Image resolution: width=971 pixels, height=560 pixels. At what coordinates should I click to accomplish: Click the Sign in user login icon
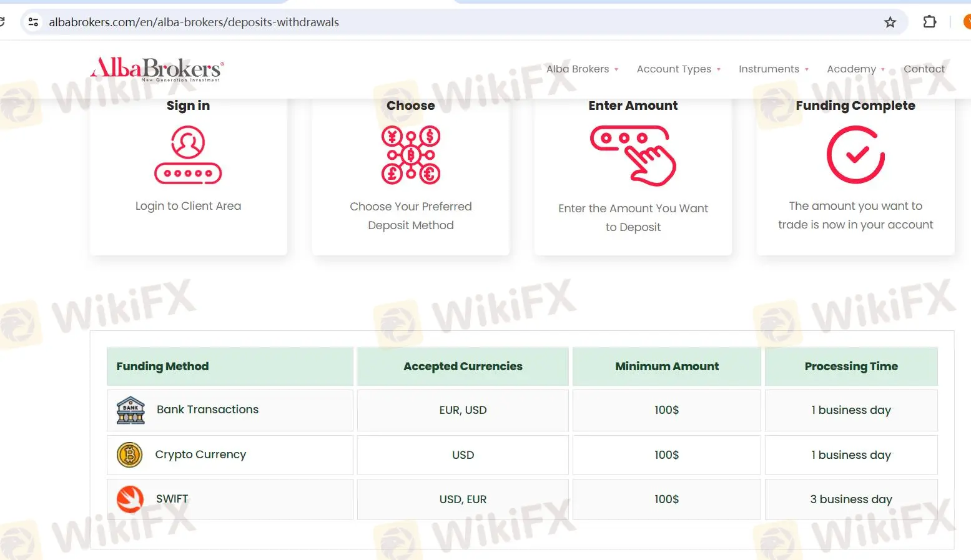click(188, 155)
